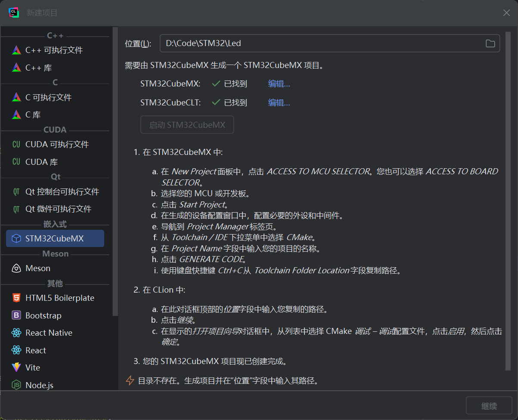518x420 pixels.
Task: Select C 库 project type
Action: coord(55,114)
